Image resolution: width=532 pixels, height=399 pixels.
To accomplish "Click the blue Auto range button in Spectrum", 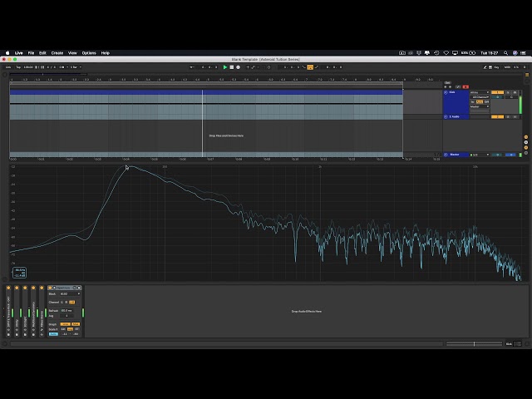I will 53,334.
